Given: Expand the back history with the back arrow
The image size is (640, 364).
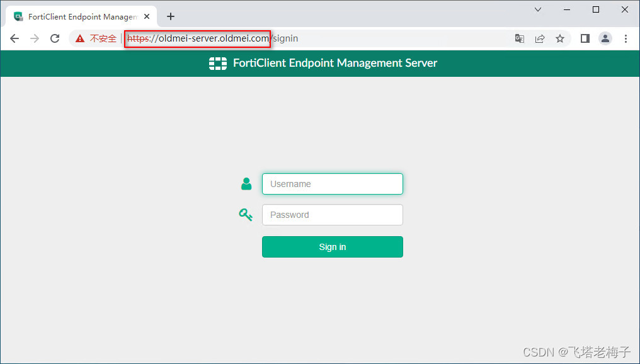Looking at the screenshot, I should pyautogui.click(x=14, y=38).
